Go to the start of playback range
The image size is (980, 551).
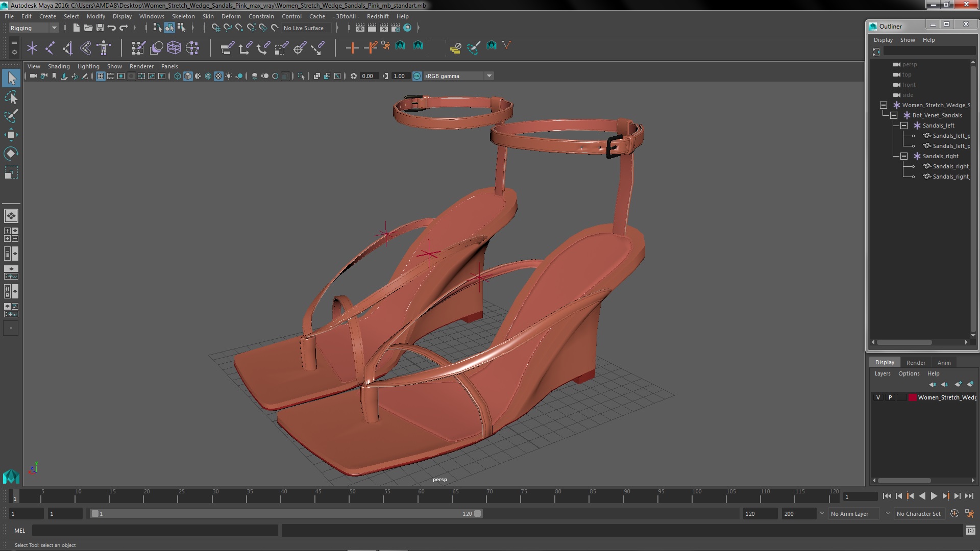coord(887,496)
